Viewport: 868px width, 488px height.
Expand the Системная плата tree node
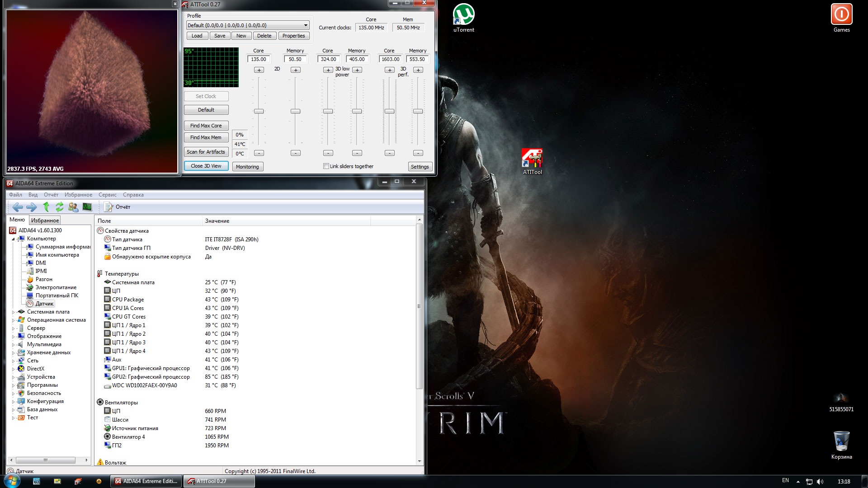pos(13,312)
